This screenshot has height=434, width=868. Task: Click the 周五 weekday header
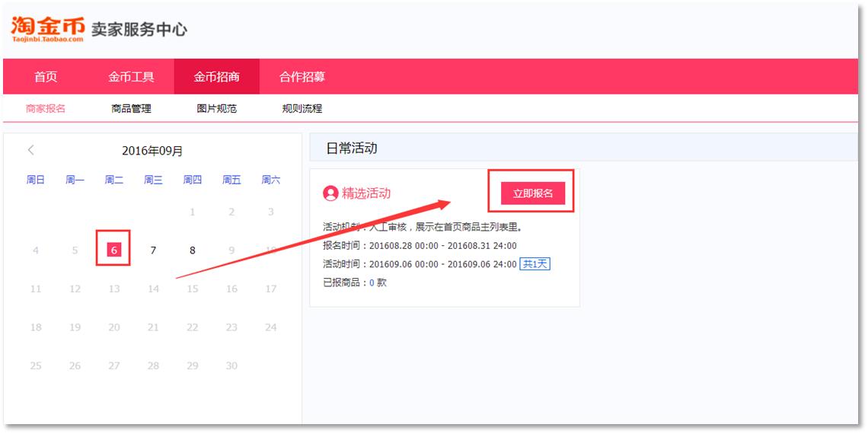(x=231, y=180)
